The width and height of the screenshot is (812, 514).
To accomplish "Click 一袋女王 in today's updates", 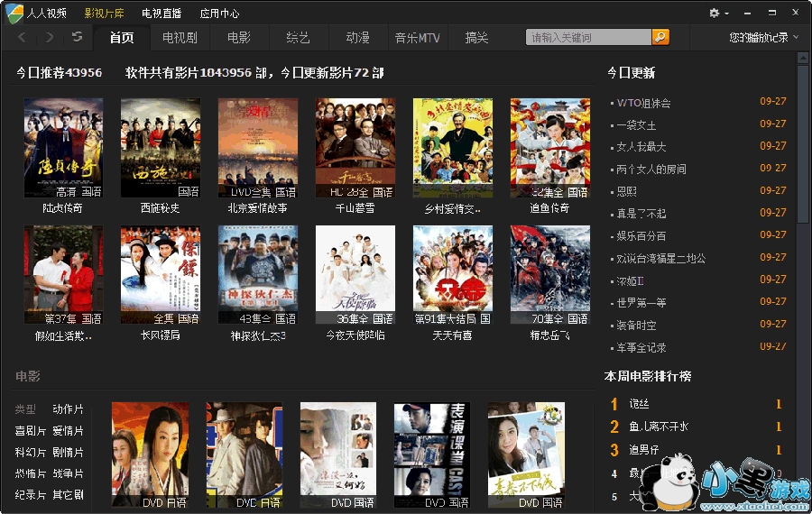I will (636, 125).
